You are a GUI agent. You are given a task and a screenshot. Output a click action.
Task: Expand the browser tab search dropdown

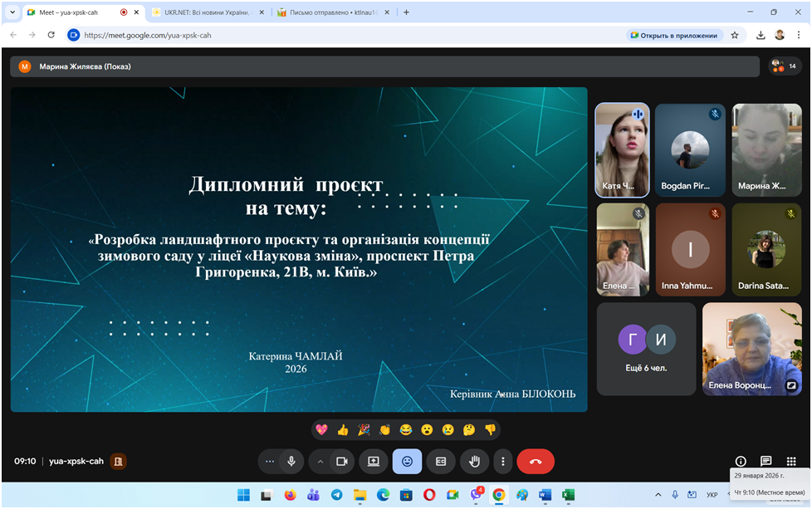coord(12,12)
